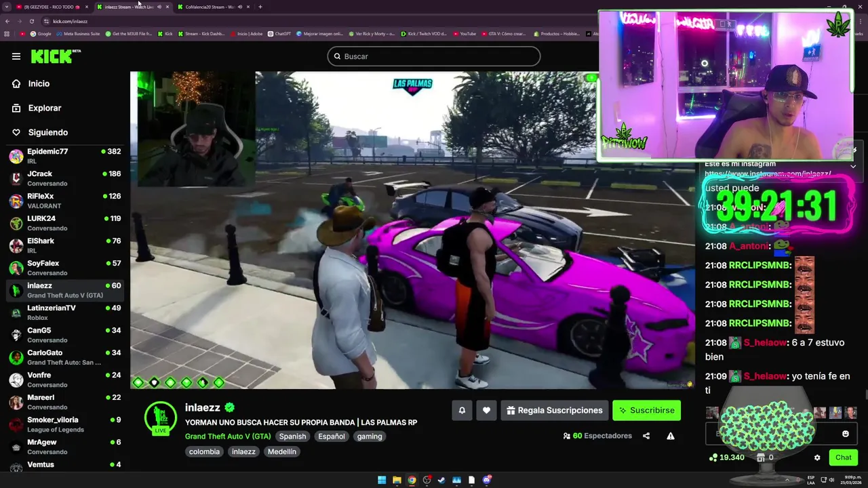
Task: Click A_antoni username in chat
Action: pyautogui.click(x=749, y=246)
